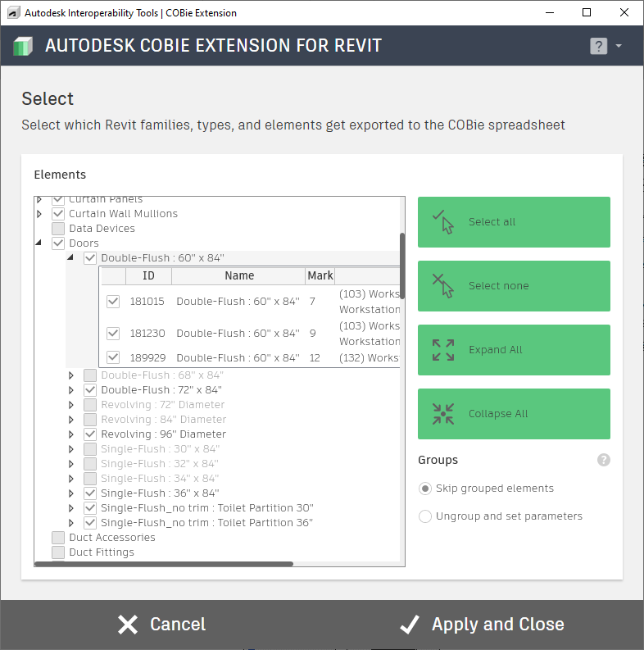Screen dimensions: 644x650
Task: Expand Single-Flush 34" x 84" node
Action: 71,479
